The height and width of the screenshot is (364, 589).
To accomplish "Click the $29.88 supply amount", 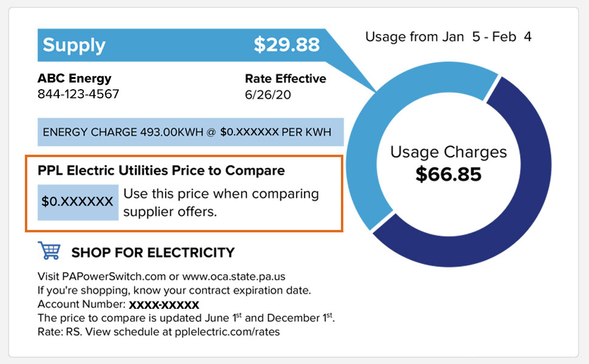I will pyautogui.click(x=286, y=45).
